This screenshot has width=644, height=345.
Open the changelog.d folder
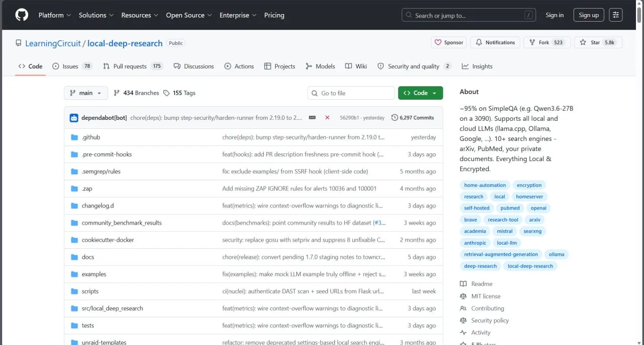click(98, 205)
